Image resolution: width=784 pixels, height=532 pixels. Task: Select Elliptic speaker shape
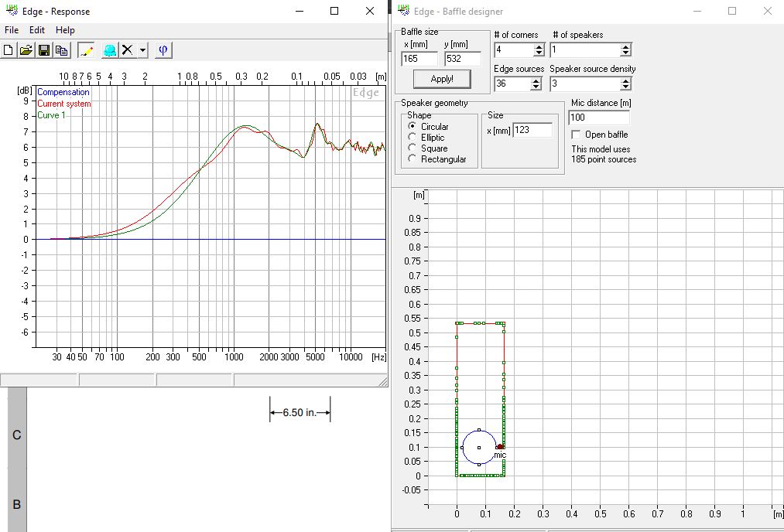[412, 137]
